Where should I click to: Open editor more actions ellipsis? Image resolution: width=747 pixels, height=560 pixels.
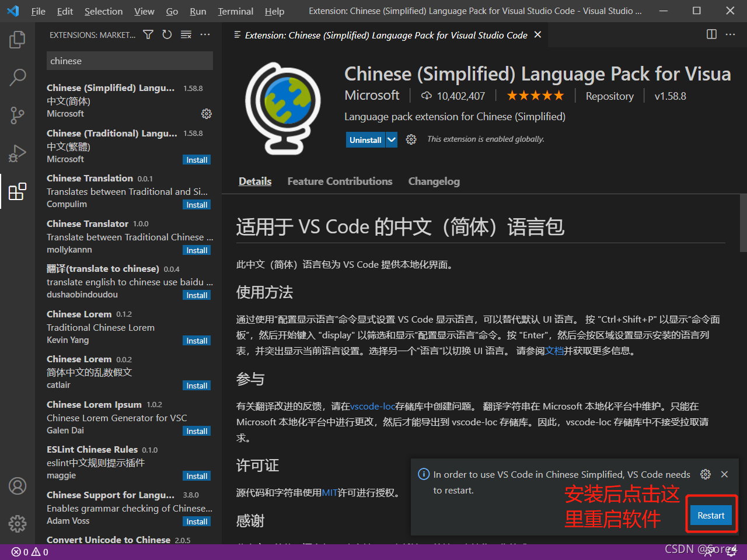point(730,34)
